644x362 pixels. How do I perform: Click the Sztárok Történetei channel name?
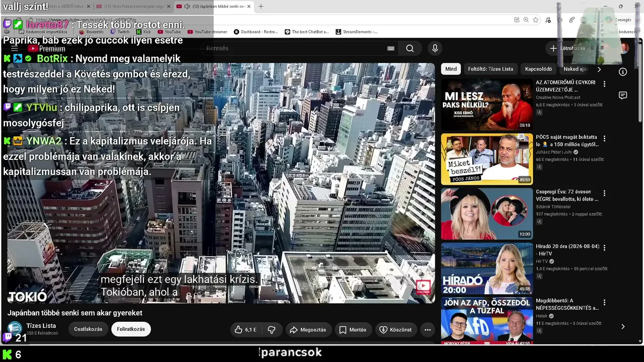click(553, 207)
